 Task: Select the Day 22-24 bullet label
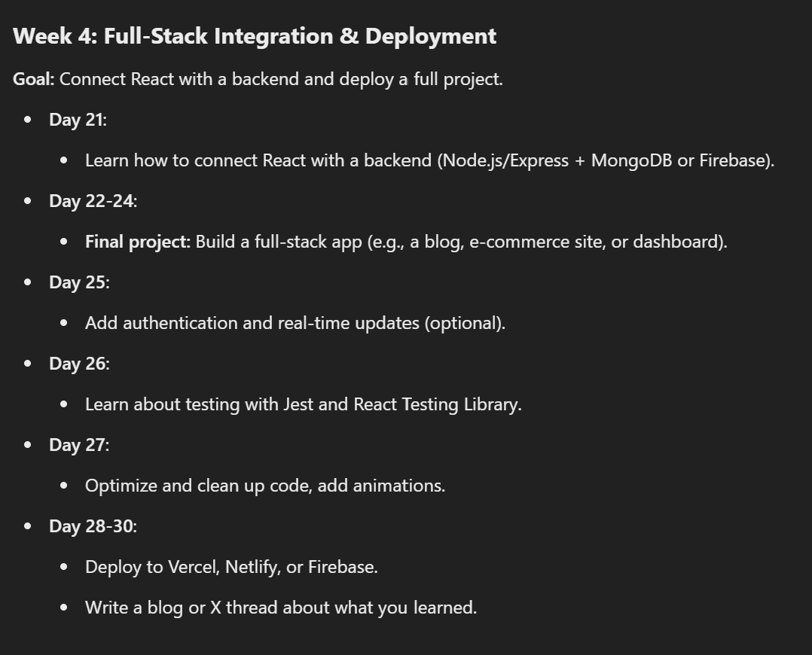click(x=93, y=201)
